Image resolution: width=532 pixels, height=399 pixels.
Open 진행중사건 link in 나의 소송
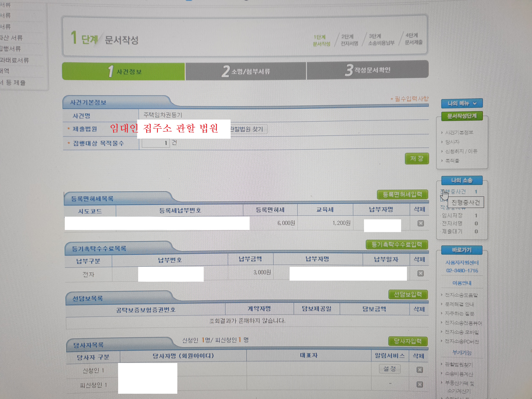point(456,192)
